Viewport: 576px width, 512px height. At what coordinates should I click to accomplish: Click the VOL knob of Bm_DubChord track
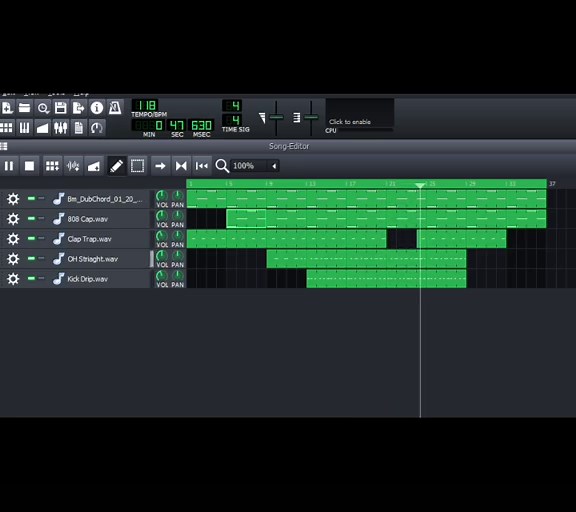[x=162, y=196]
